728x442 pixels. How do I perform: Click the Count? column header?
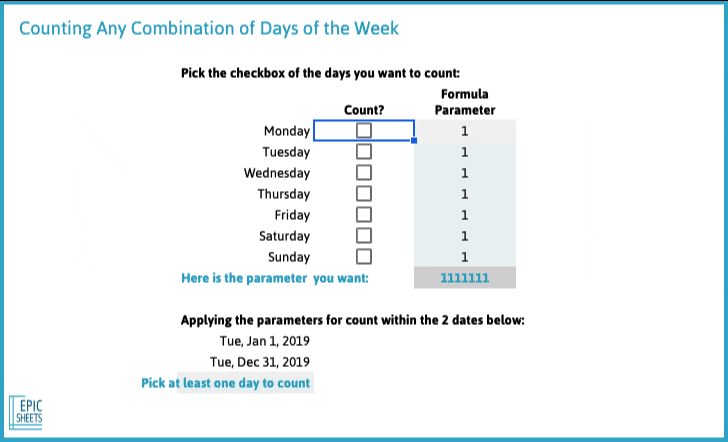coord(364,110)
